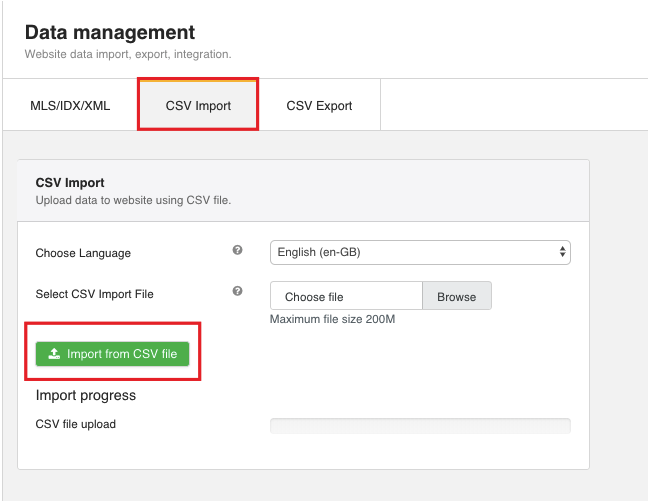This screenshot has height=501, width=648.
Task: Click the Data management page title
Action: click(110, 33)
